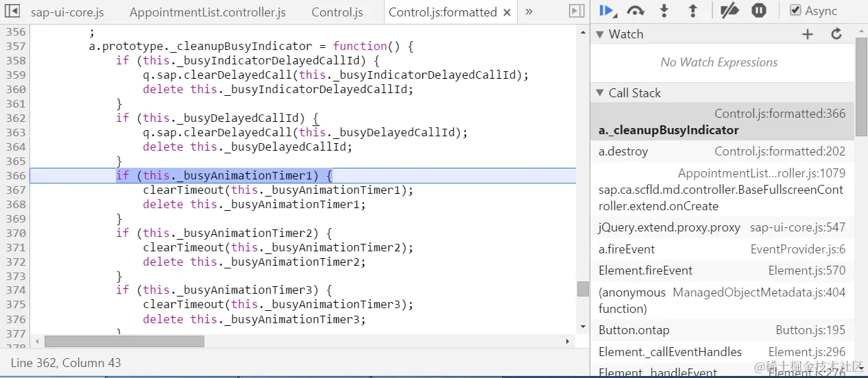Refresh watch expressions
This screenshot has width=868, height=378.
pyautogui.click(x=836, y=34)
